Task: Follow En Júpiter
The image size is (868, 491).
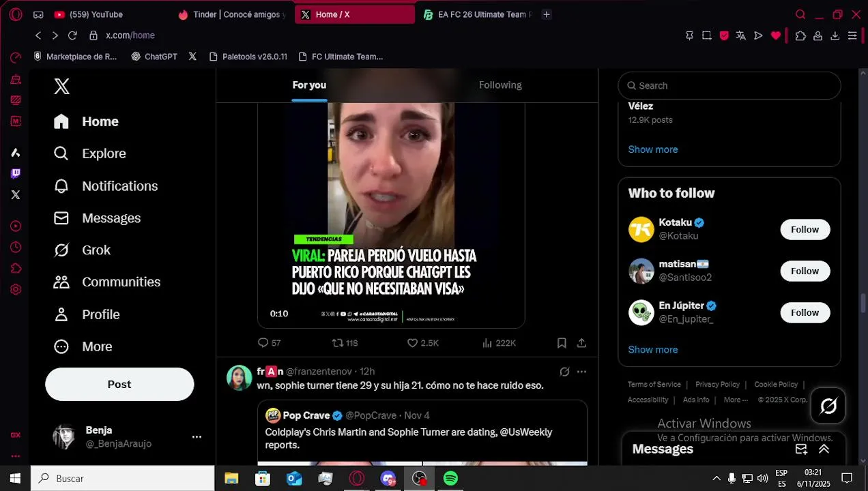Action: point(805,312)
